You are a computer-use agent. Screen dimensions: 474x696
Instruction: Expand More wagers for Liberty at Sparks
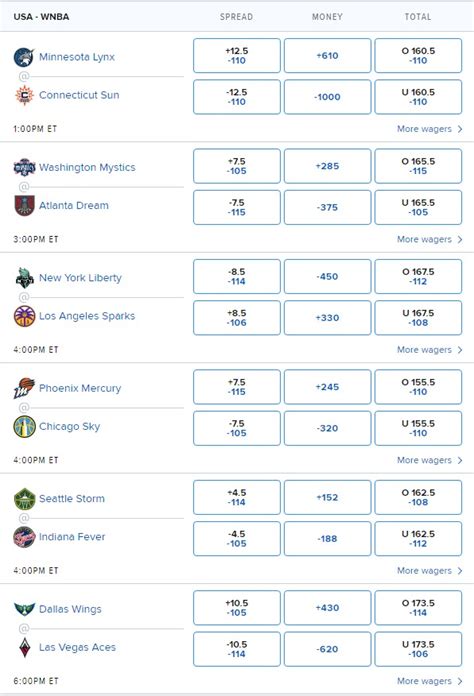tap(429, 350)
